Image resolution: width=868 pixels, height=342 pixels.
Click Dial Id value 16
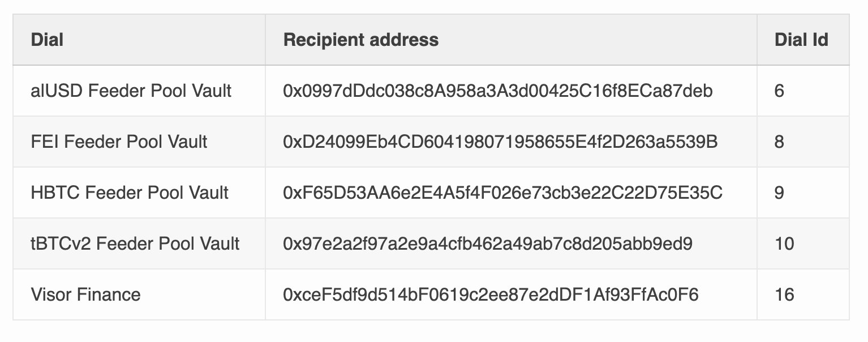click(784, 294)
